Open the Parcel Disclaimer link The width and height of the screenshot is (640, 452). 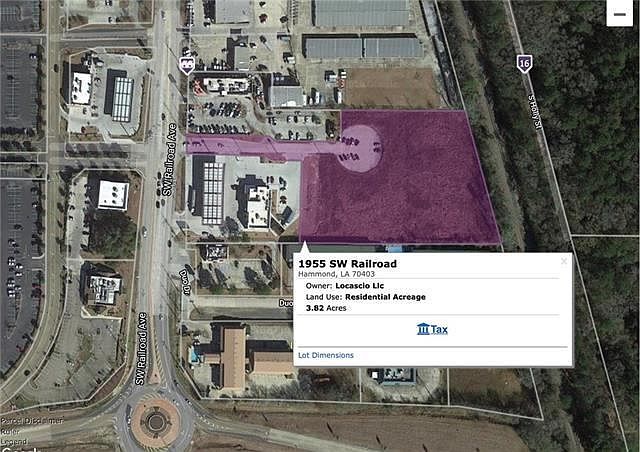click(x=31, y=421)
